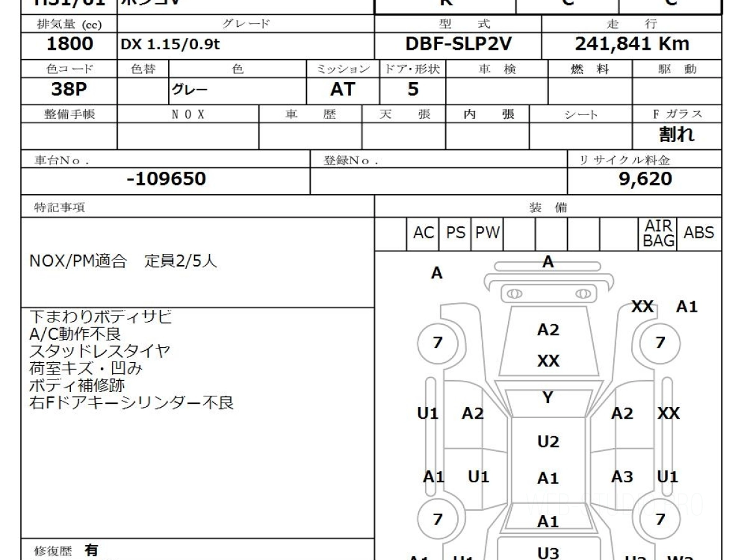Screen dimensions: 747x560
Task: Click the A2 mark on the hood
Action: tap(548, 330)
